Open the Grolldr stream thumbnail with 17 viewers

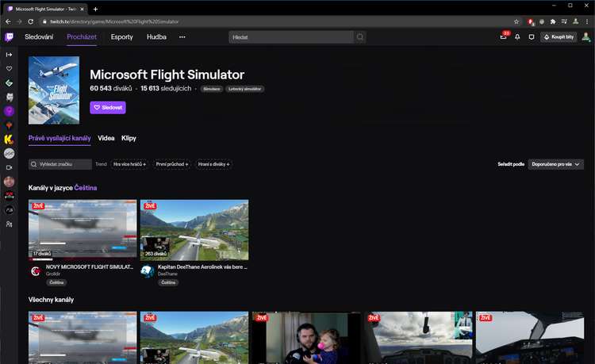point(83,229)
